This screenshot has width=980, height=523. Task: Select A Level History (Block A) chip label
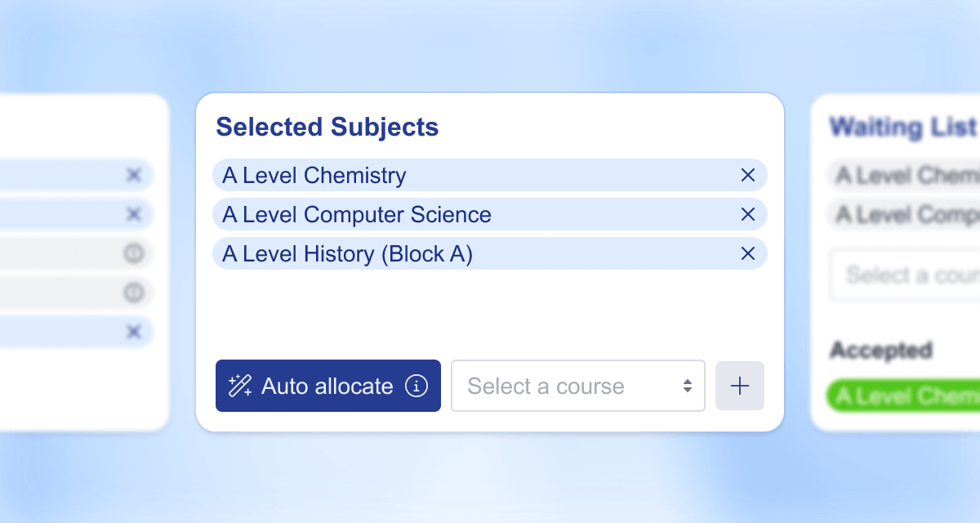pos(347,254)
